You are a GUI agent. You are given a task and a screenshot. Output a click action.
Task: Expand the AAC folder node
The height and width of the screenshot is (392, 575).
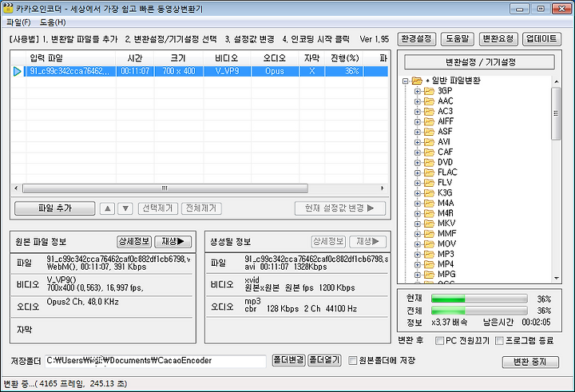418,101
